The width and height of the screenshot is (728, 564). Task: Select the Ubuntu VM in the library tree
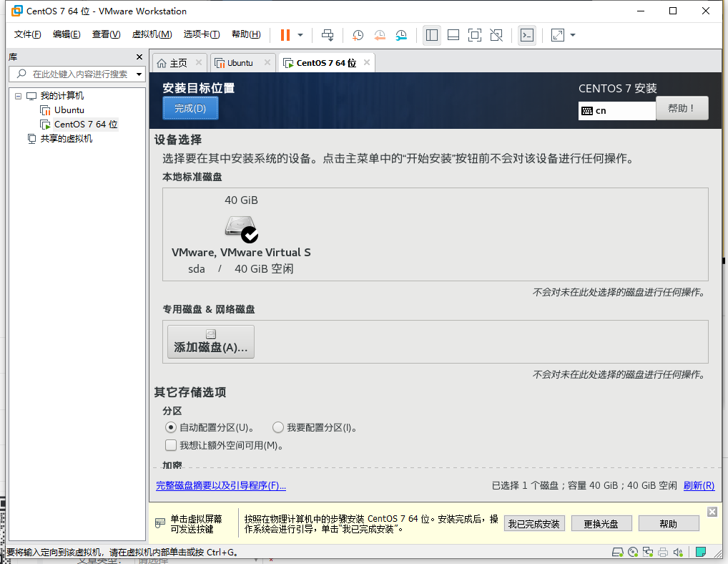coord(69,110)
